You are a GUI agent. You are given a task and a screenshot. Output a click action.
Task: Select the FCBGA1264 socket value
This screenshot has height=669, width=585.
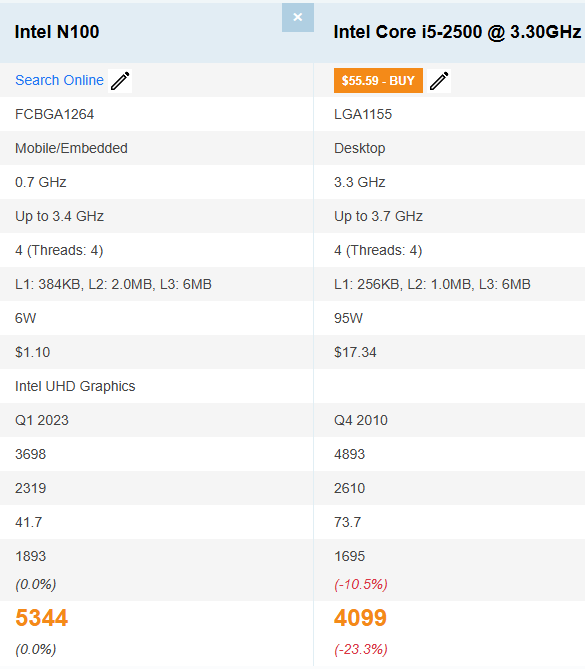click(x=54, y=114)
